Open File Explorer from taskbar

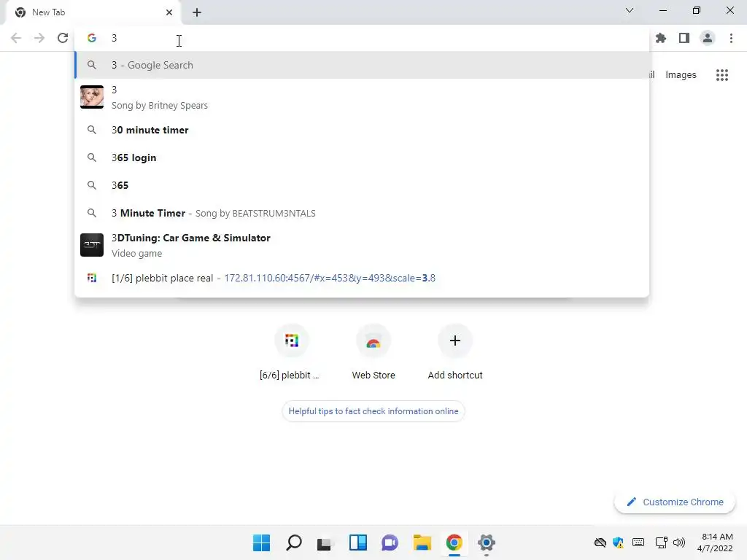coord(422,542)
